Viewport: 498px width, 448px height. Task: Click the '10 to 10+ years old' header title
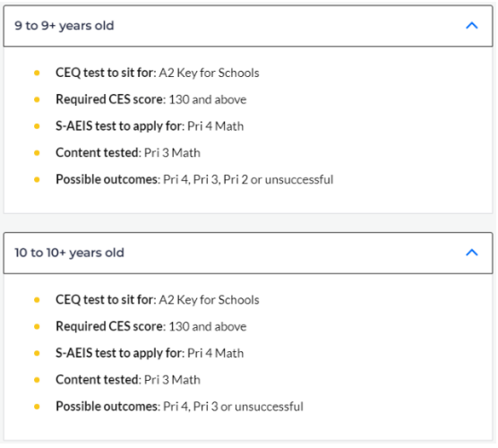[x=69, y=253]
